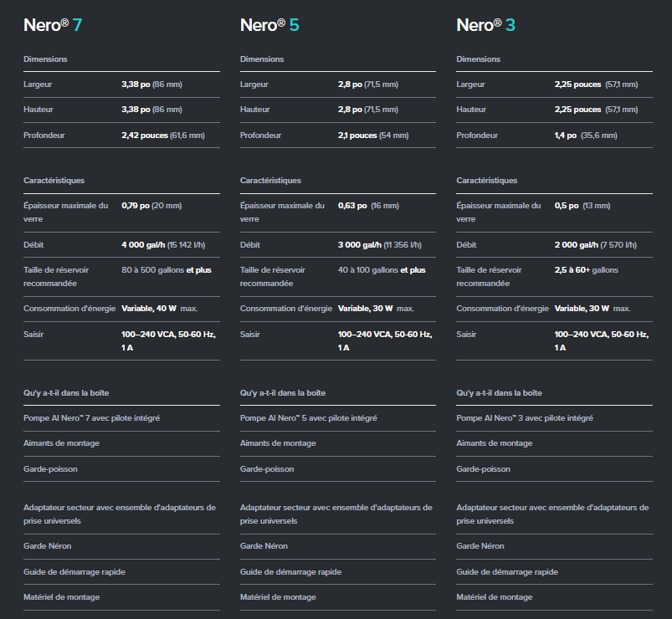Viewport: 672px width, 619px height.
Task: Click the Saisir label in the Nero 3 column
Action: [x=466, y=335]
